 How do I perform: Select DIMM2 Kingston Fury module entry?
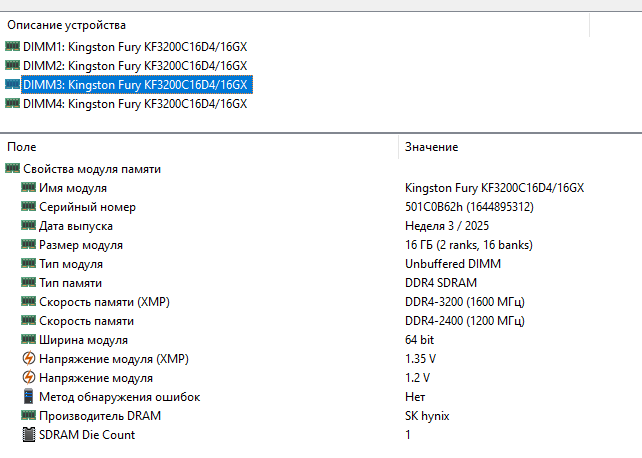click(x=134, y=65)
